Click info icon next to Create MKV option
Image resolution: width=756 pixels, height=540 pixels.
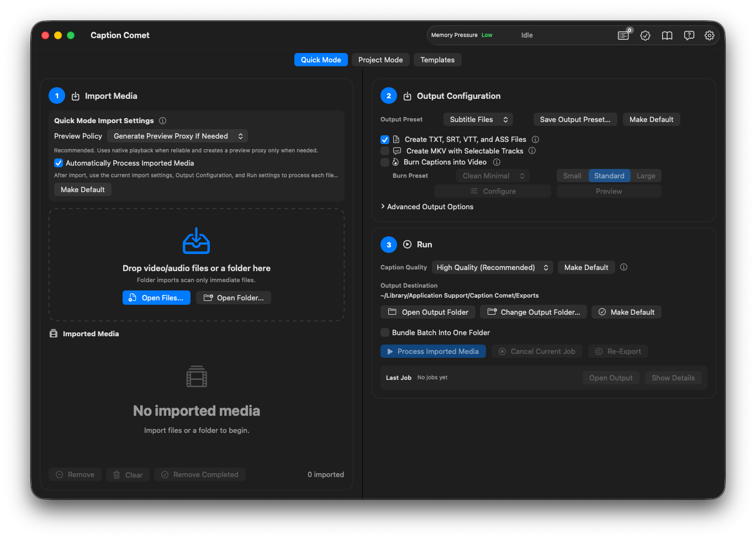pos(532,151)
